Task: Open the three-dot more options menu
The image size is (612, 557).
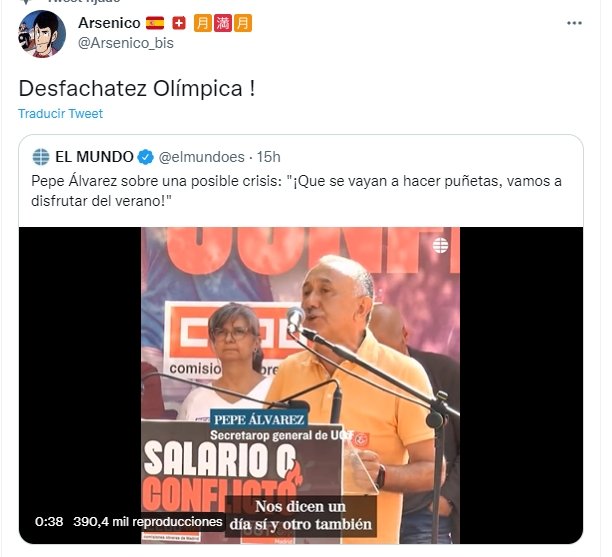Action: click(574, 23)
